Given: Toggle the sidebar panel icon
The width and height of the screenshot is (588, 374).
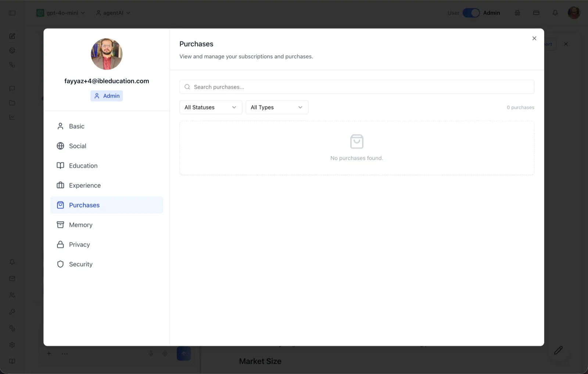Looking at the screenshot, I should (12, 13).
